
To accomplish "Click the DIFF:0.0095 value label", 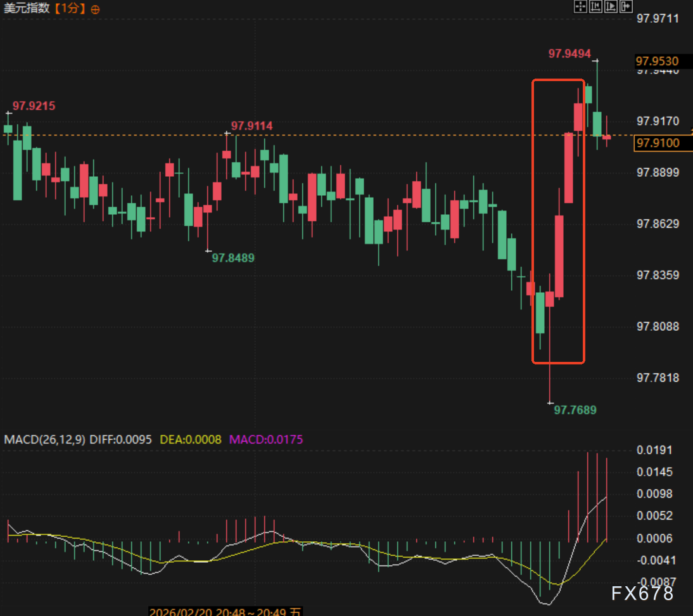I will coord(120,440).
